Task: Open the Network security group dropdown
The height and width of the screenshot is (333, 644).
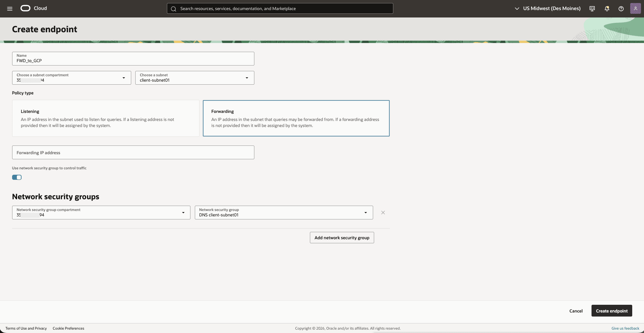Action: (x=365, y=212)
